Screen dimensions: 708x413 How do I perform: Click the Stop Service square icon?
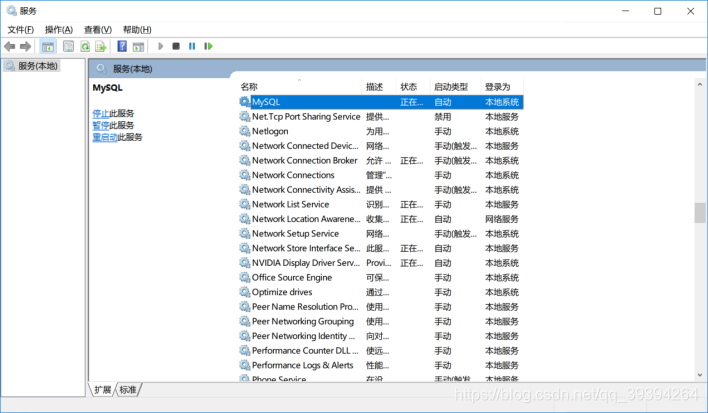click(176, 46)
